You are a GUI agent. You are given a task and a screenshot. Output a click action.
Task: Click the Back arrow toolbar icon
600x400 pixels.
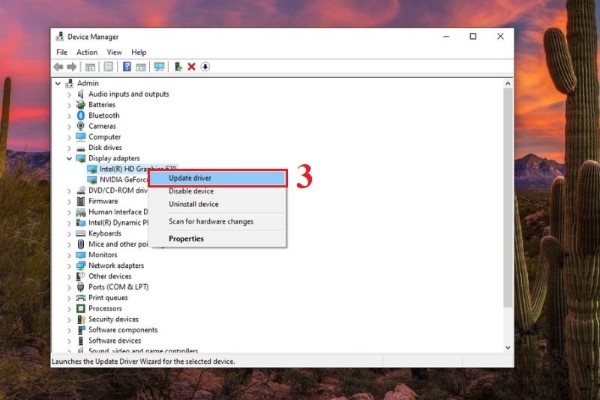click(x=59, y=67)
